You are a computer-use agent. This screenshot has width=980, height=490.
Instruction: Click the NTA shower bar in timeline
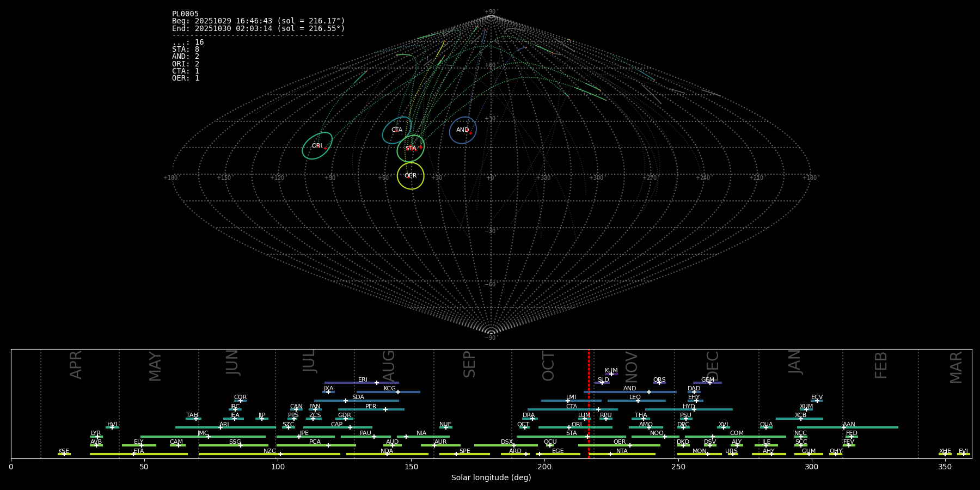pyautogui.click(x=622, y=454)
